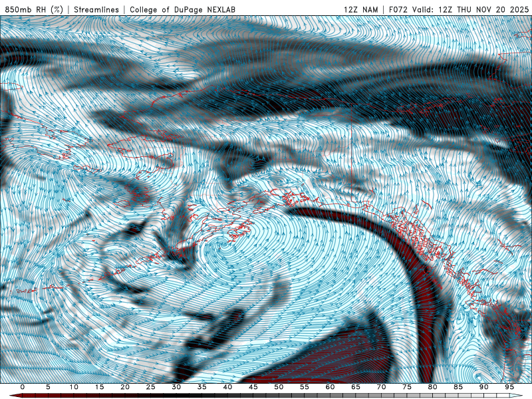Click the colorbar label "40"

(227, 387)
